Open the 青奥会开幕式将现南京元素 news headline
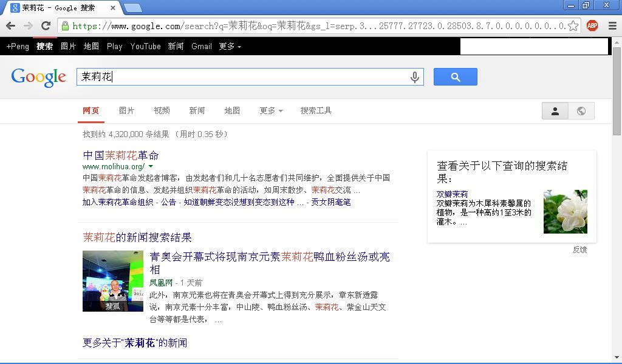 [270, 263]
